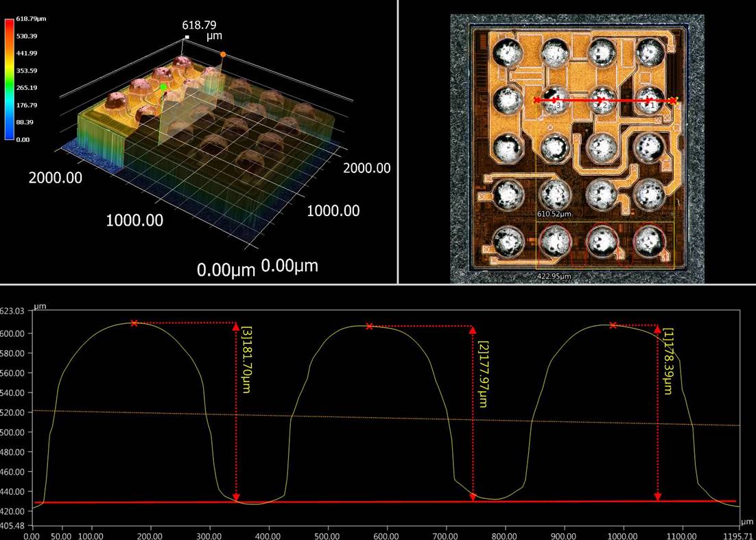The height and width of the screenshot is (540, 756).
Task: Select the orange dot marker in 3D view
Action: (222, 54)
